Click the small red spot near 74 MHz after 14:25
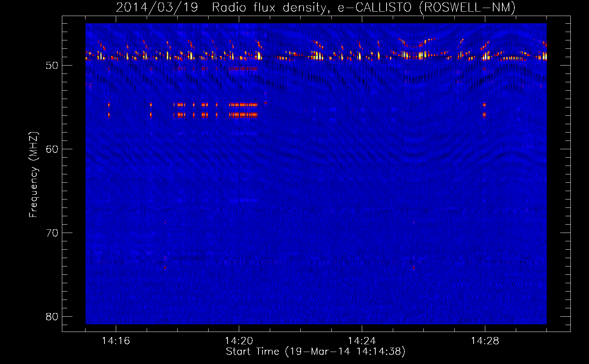589x364 pixels. [x=414, y=268]
